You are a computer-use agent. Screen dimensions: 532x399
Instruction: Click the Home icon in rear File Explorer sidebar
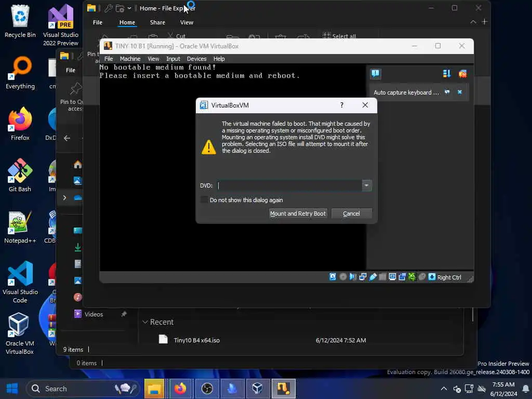pos(78,165)
